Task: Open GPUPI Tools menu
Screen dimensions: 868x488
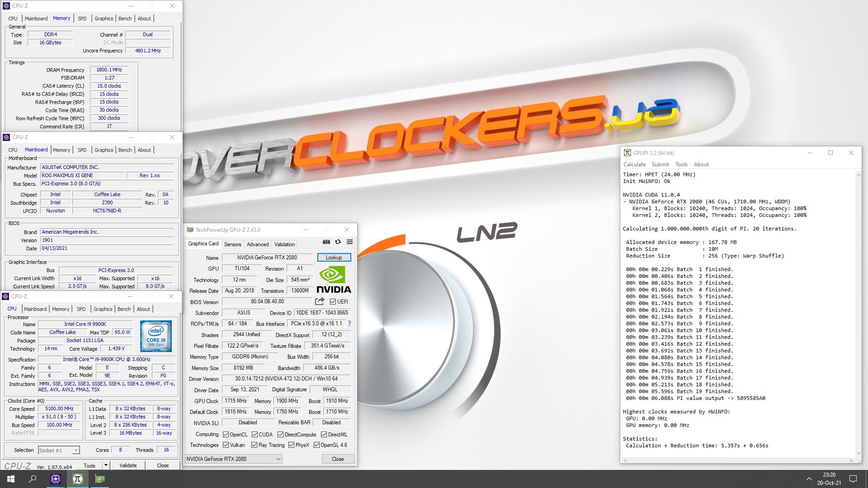Action: pos(681,164)
